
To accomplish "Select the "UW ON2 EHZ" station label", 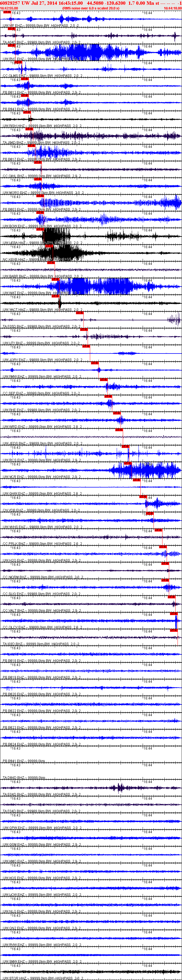I will pos(13,928).
